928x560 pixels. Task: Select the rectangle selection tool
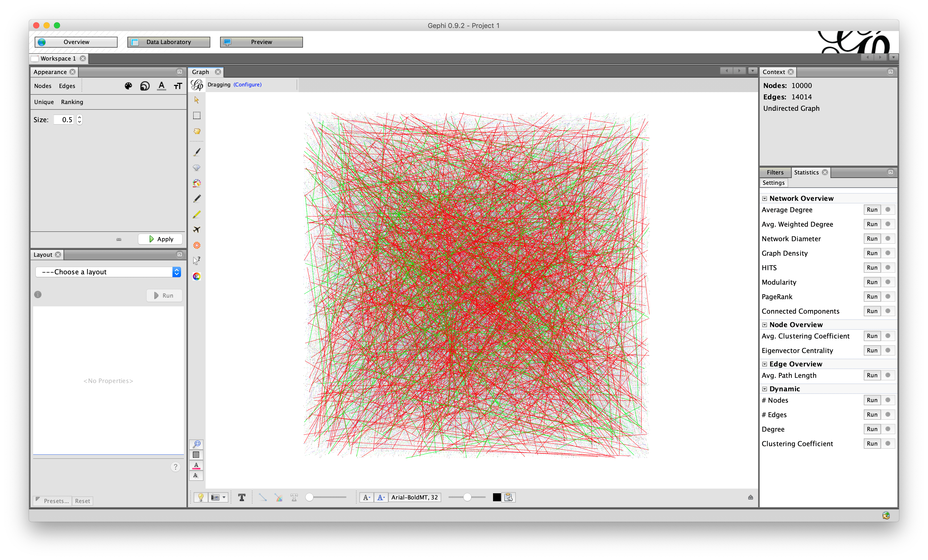[197, 115]
